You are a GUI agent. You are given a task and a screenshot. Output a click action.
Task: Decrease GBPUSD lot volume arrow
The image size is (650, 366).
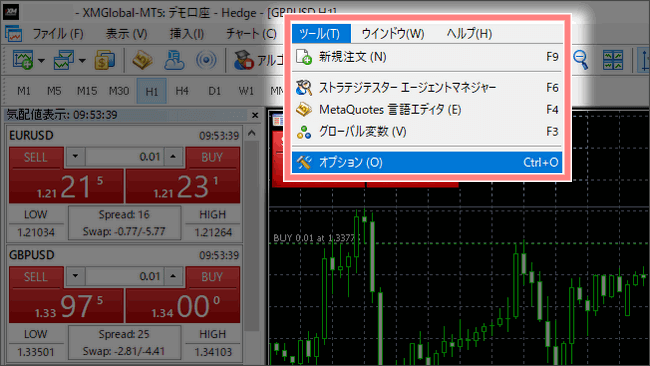coord(75,276)
